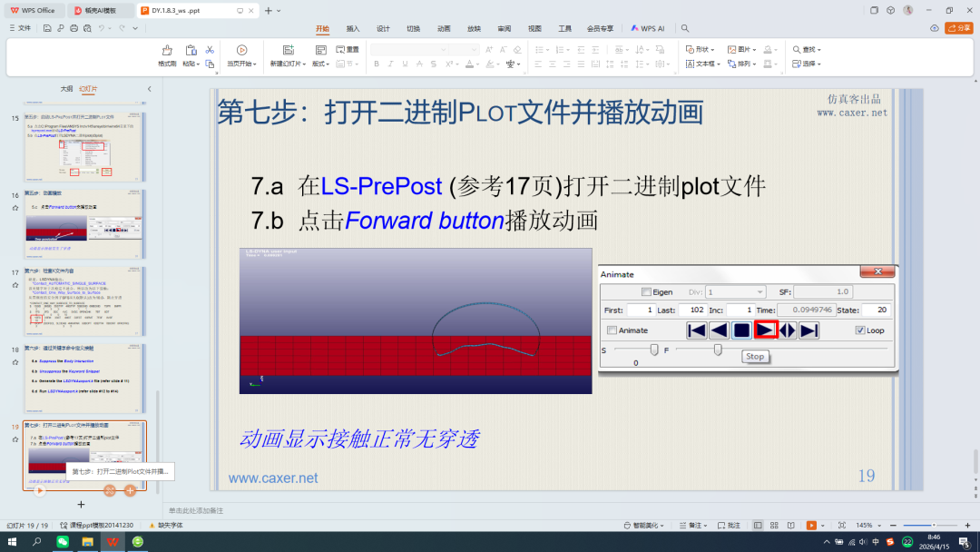Click the Reset (重置) slide button

point(348,49)
